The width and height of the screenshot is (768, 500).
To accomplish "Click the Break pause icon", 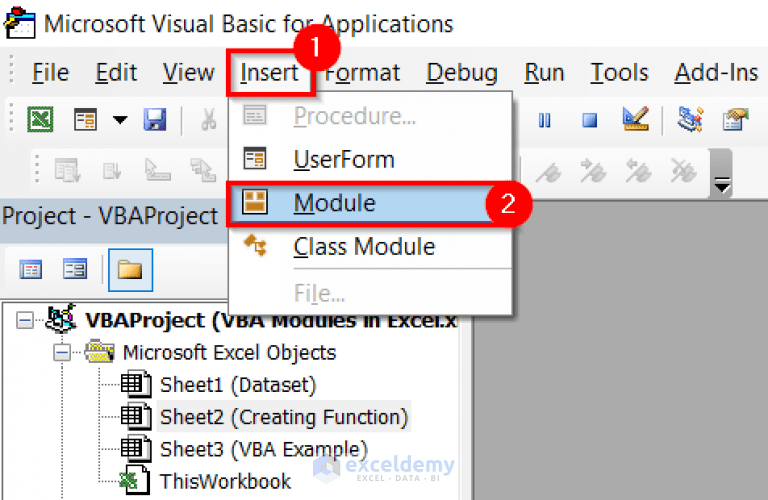I will coord(544,120).
